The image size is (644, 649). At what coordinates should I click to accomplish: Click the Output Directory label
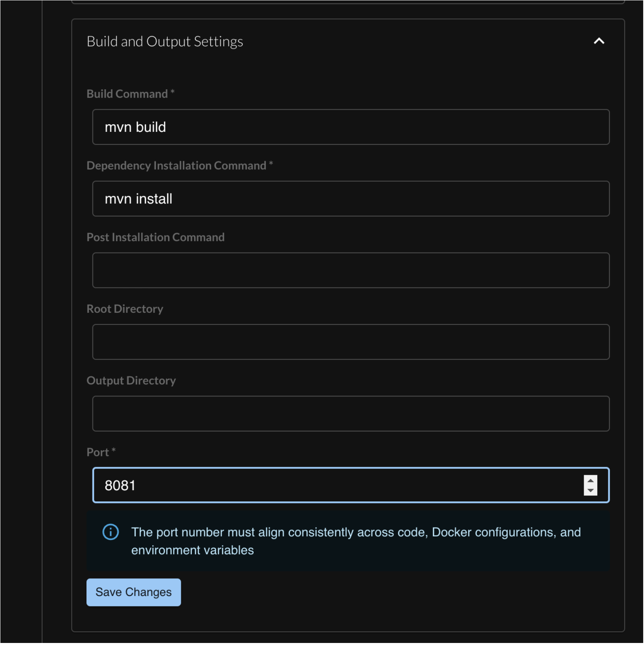click(x=131, y=380)
